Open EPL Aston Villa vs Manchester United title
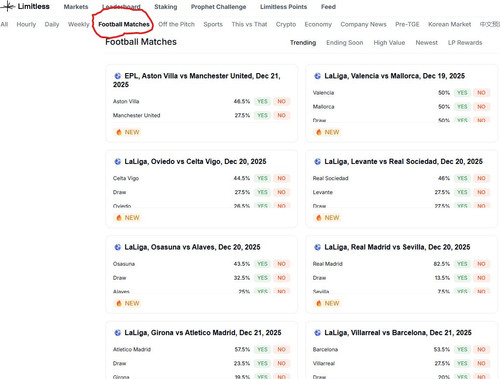 click(x=197, y=80)
